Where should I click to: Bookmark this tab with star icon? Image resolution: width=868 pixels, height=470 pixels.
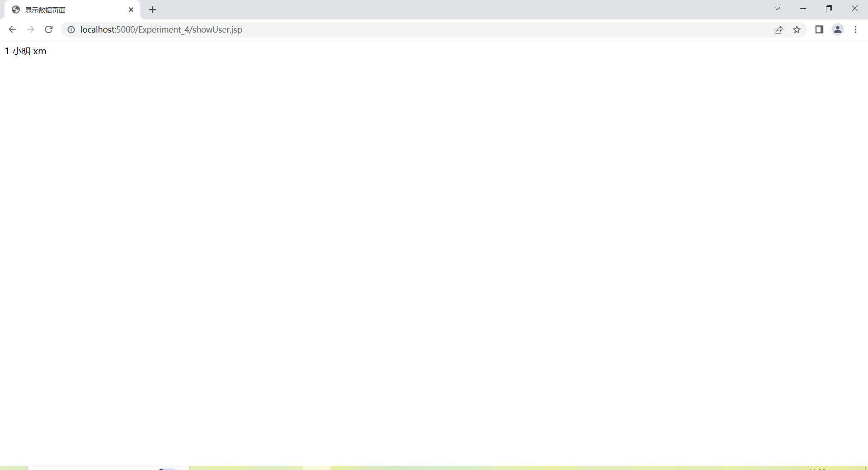pos(797,30)
